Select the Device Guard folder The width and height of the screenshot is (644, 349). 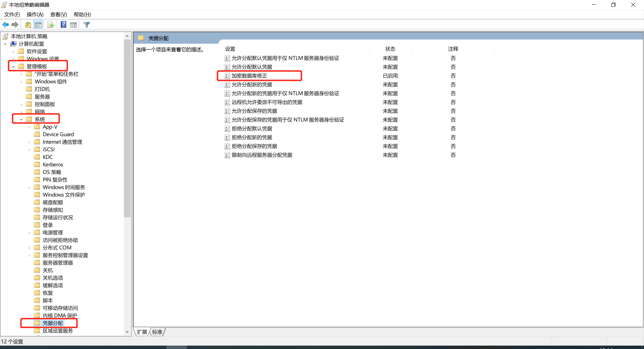(58, 134)
